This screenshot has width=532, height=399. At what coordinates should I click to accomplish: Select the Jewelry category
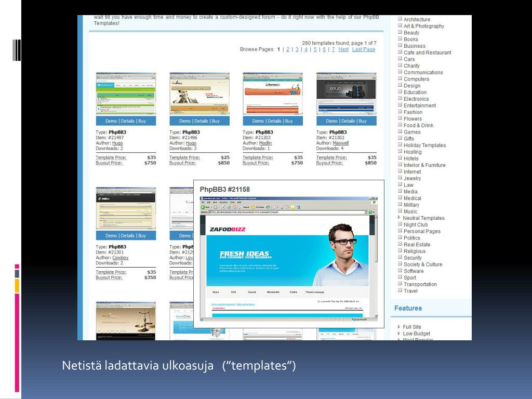(x=412, y=178)
